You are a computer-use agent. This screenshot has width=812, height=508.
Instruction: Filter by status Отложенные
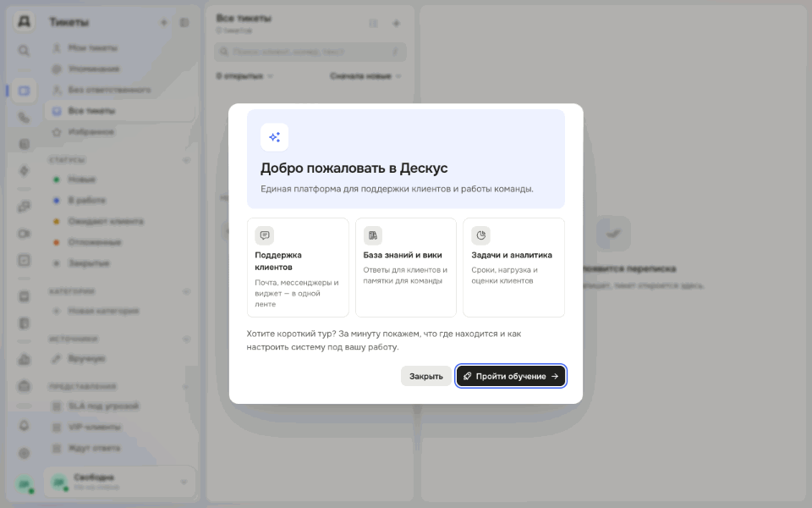pyautogui.click(x=119, y=242)
